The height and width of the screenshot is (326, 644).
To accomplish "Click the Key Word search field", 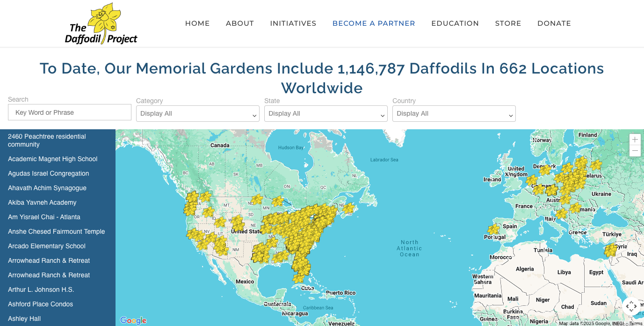I will click(70, 112).
